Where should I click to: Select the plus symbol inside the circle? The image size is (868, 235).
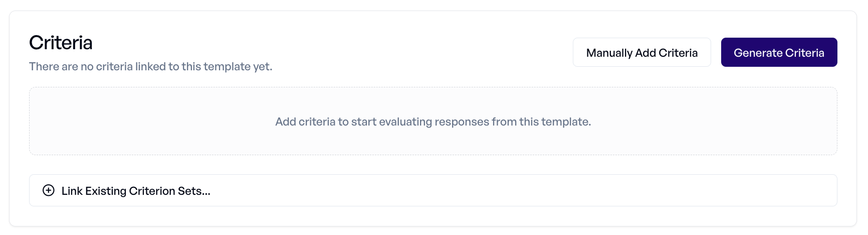(x=49, y=190)
